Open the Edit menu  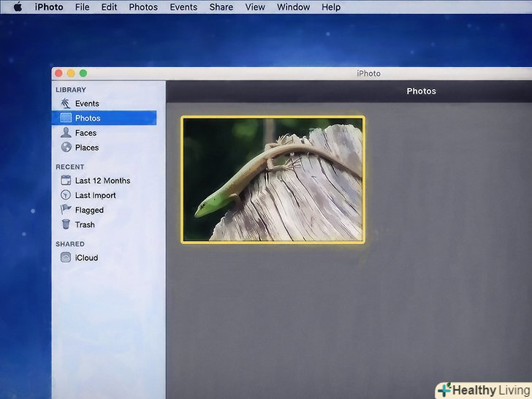pyautogui.click(x=109, y=7)
